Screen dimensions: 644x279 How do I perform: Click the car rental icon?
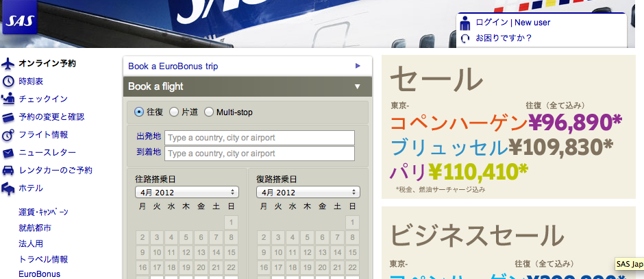click(x=8, y=171)
